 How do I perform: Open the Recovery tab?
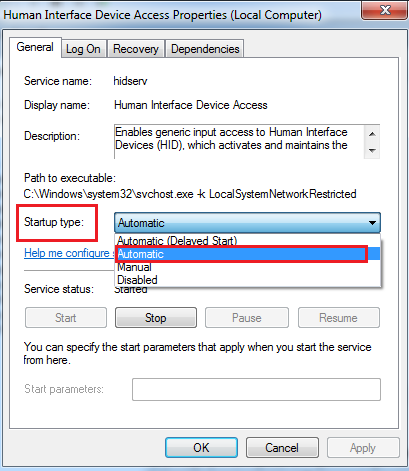click(x=136, y=49)
